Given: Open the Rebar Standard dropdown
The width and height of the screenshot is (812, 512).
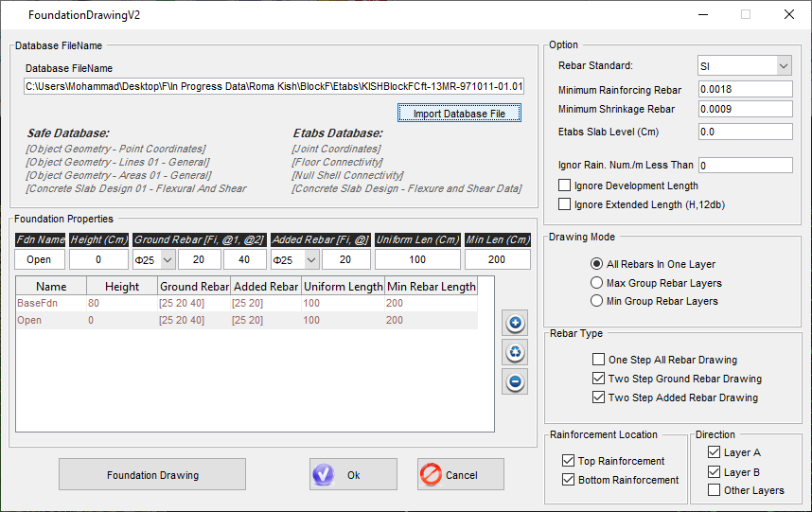Looking at the screenshot, I should 783,66.
